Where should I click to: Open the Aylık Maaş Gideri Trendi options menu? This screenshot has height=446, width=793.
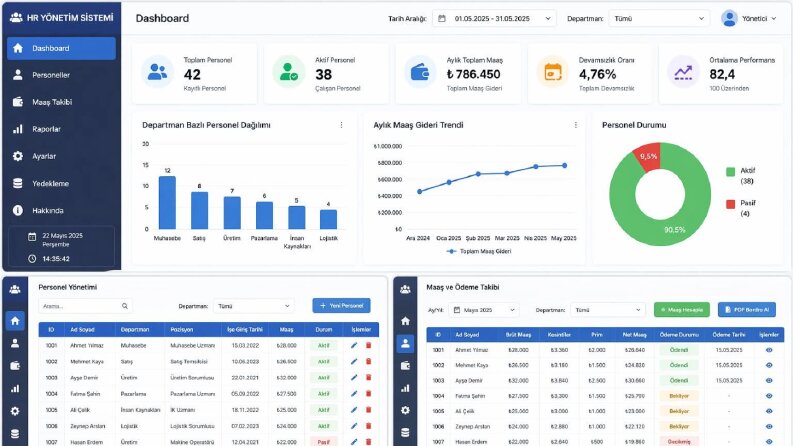(576, 125)
